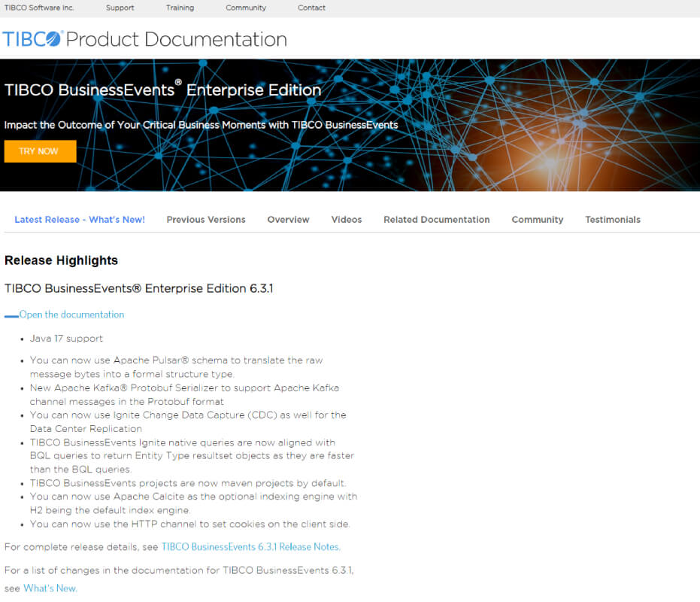The height and width of the screenshot is (602, 700).
Task: Click banner tagline Impact the Outcome
Action: point(201,125)
